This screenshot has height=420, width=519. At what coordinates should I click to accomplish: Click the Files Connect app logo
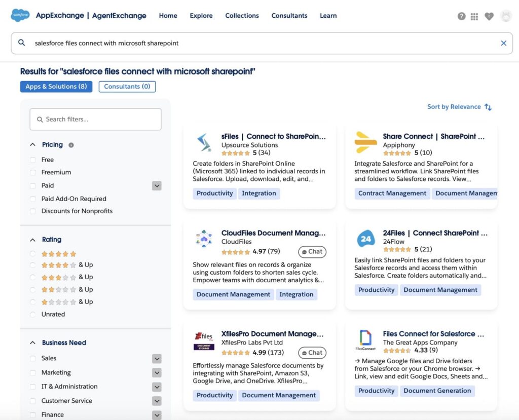pyautogui.click(x=365, y=340)
